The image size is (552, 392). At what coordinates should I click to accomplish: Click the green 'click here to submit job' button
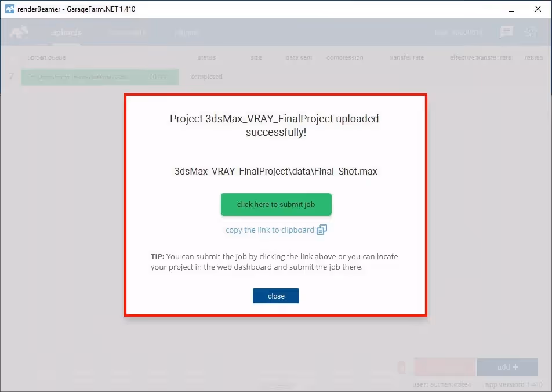(276, 204)
